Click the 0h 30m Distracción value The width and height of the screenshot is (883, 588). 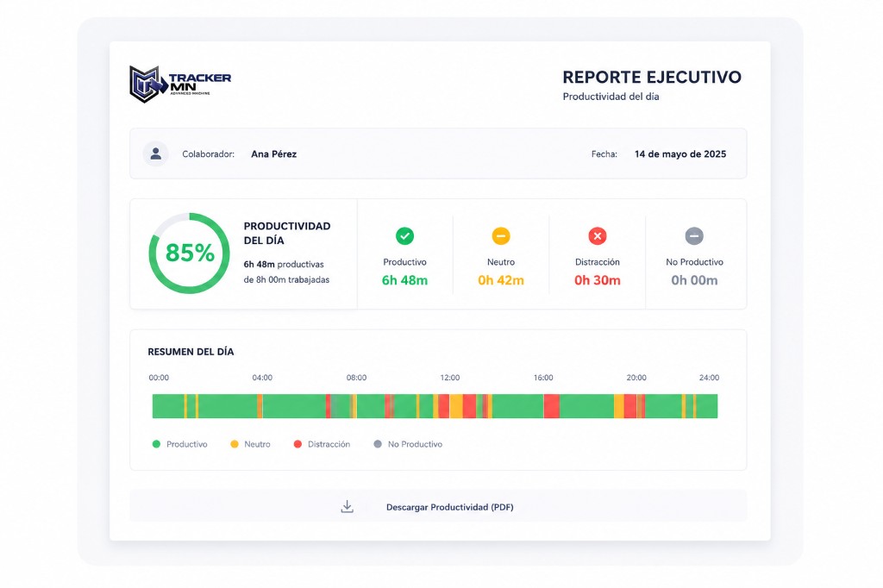tap(598, 280)
